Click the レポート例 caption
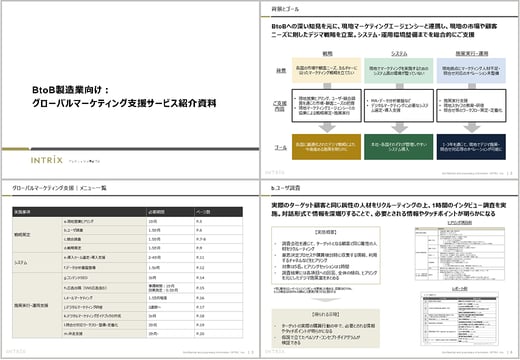 (460, 289)
